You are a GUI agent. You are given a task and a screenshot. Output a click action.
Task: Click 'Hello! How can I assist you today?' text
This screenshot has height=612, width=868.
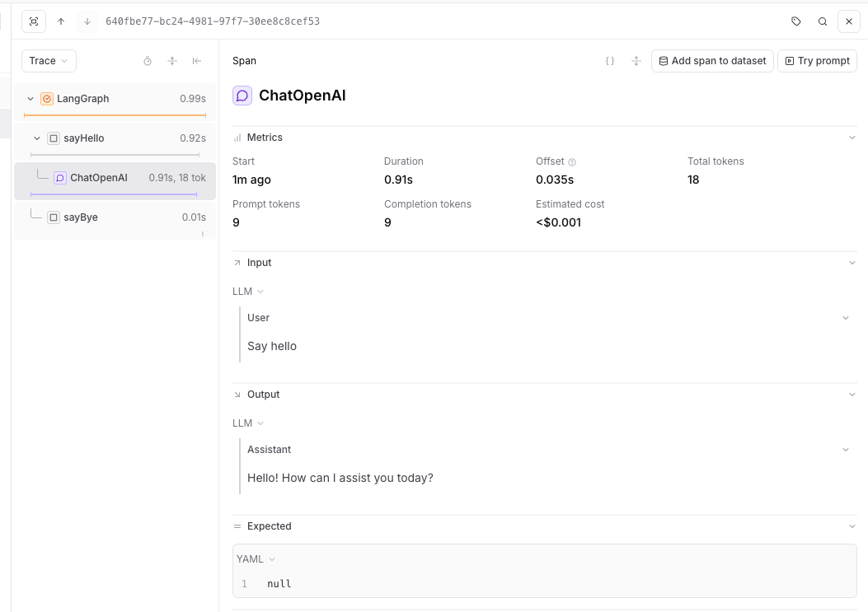pos(340,478)
